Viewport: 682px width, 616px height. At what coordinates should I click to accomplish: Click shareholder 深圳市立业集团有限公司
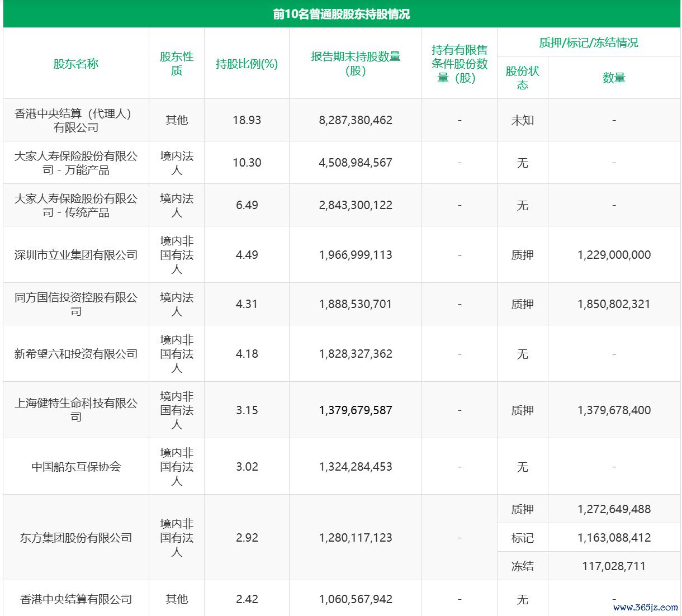coord(76,255)
